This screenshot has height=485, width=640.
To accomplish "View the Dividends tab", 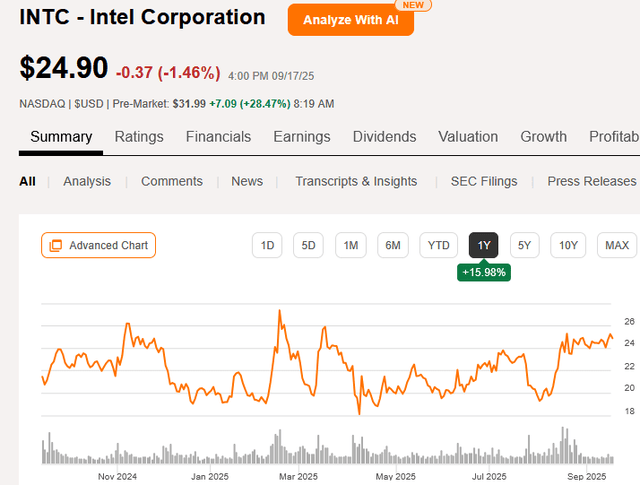I will [x=384, y=137].
